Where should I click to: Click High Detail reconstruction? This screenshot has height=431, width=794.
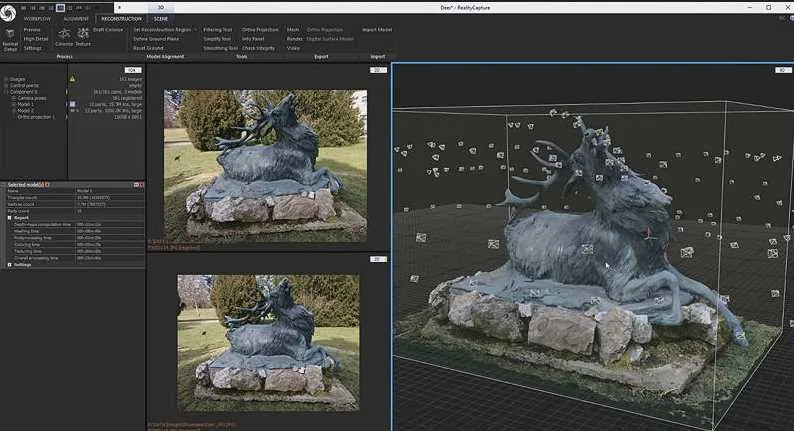(x=36, y=39)
